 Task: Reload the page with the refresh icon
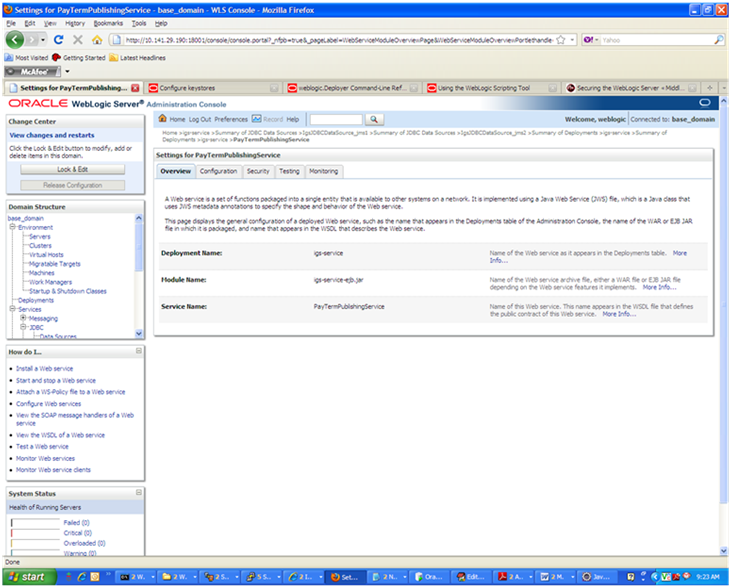[x=58, y=40]
